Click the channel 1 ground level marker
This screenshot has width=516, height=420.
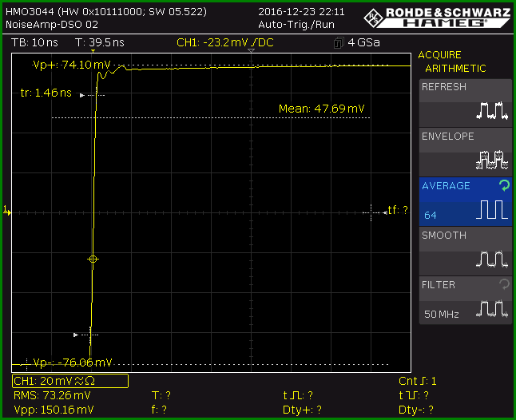7,211
